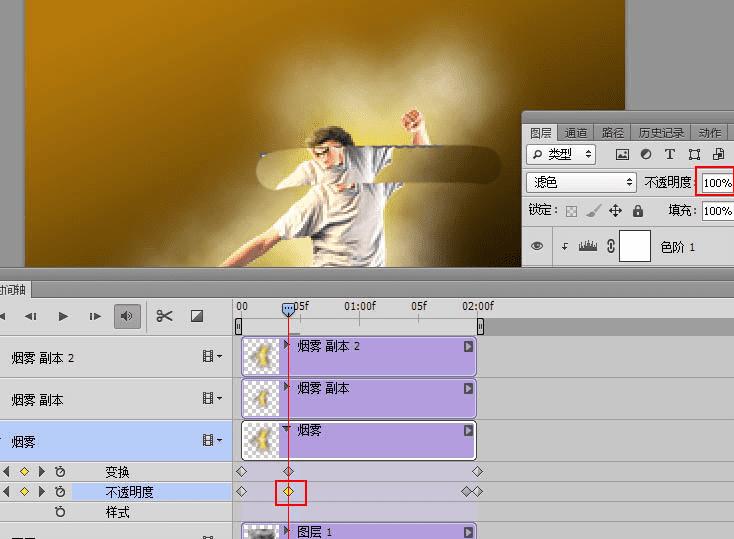Image resolution: width=734 pixels, height=539 pixels.
Task: Go to previous frame in timeline
Action: coord(31,317)
